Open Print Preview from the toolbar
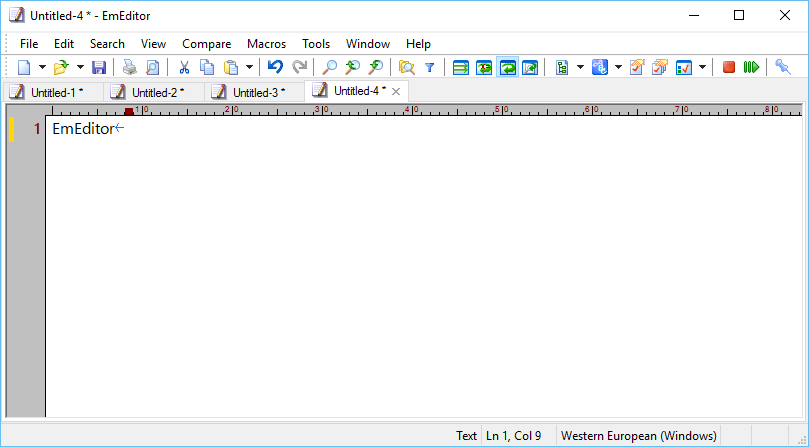 tap(153, 67)
